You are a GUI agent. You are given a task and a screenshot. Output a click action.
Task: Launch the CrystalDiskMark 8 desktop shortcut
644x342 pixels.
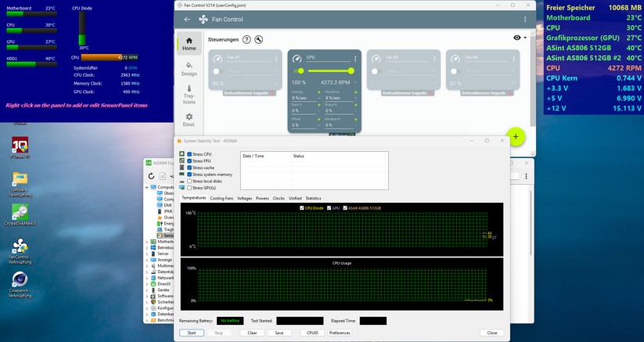coord(20,213)
